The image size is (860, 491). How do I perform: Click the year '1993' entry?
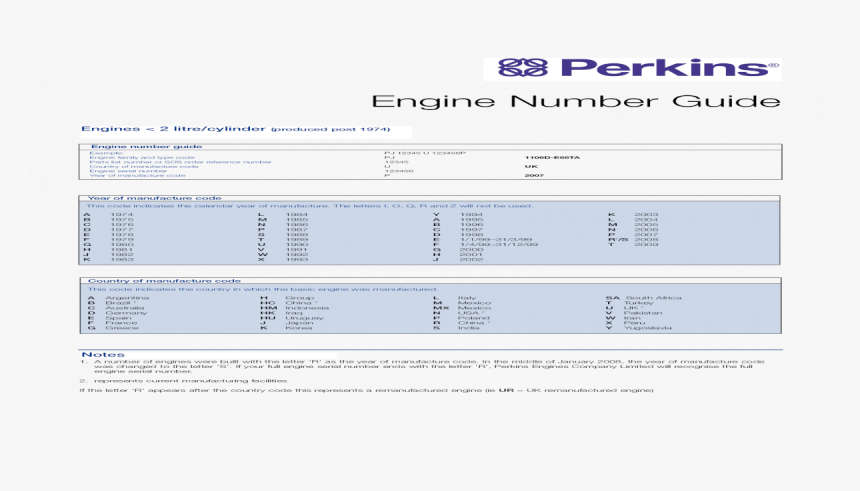(x=297, y=259)
